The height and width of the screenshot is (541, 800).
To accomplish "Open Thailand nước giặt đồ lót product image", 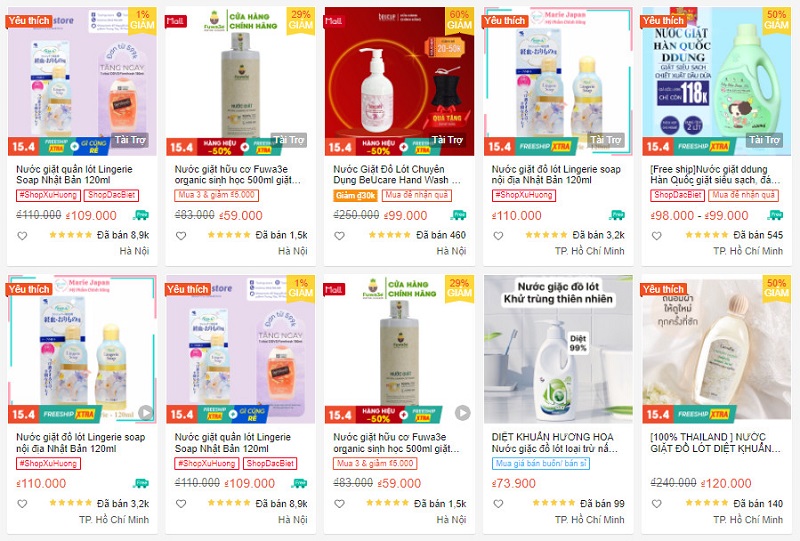I will click(716, 350).
